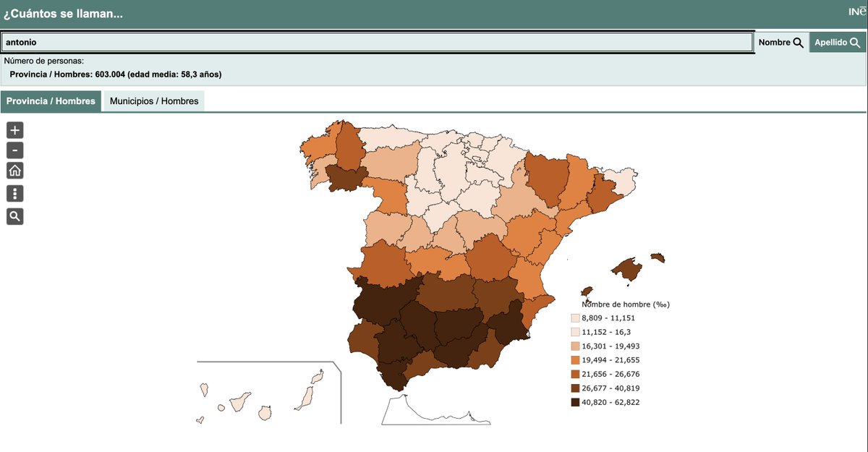Click the Número de personas label
868x452 pixels.
44,61
